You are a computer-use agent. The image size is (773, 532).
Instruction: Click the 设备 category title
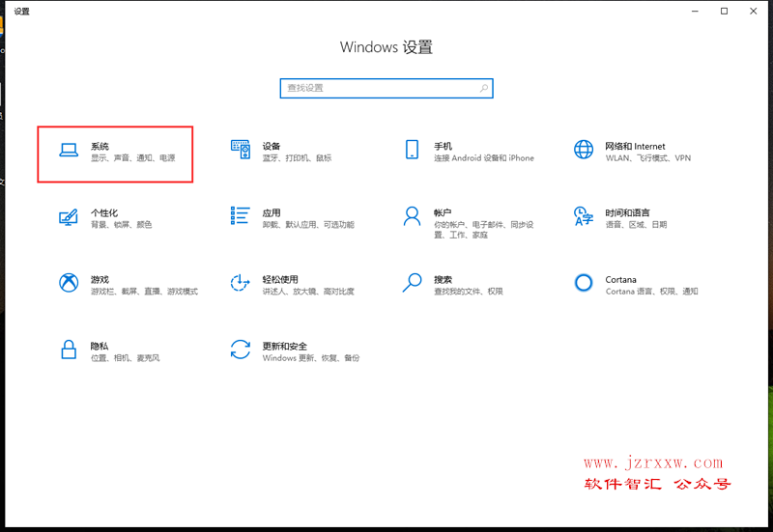pyautogui.click(x=272, y=147)
